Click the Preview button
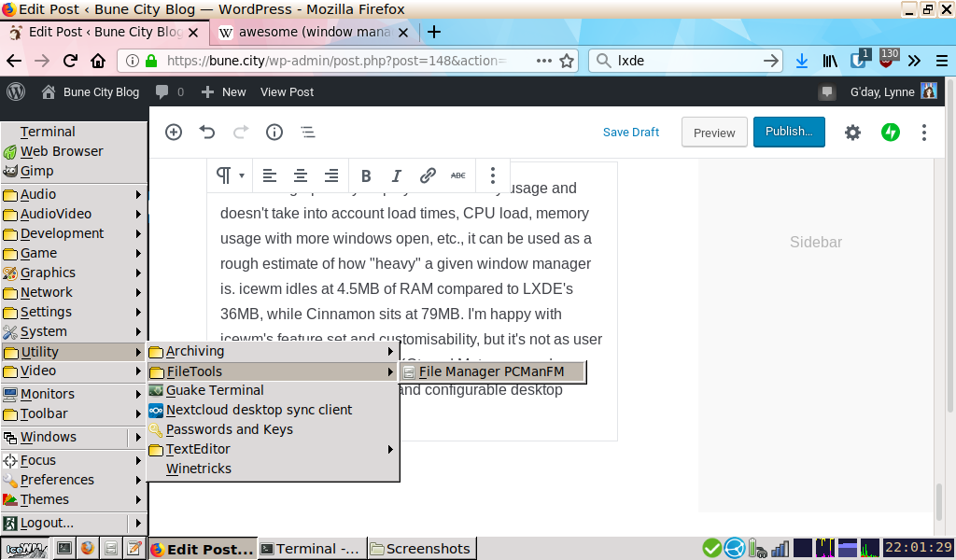The height and width of the screenshot is (560, 956). [x=714, y=133]
